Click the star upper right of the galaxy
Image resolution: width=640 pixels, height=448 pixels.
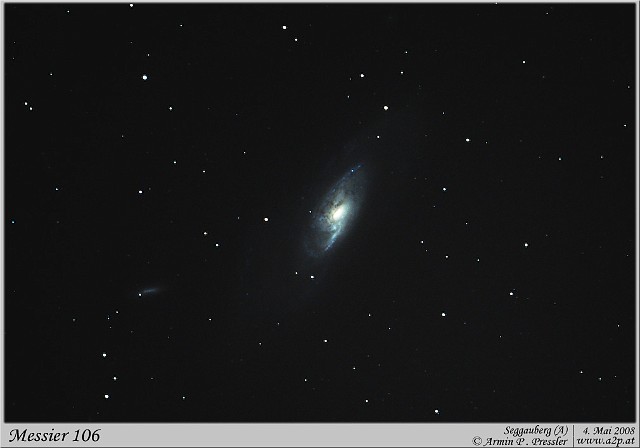(467, 141)
